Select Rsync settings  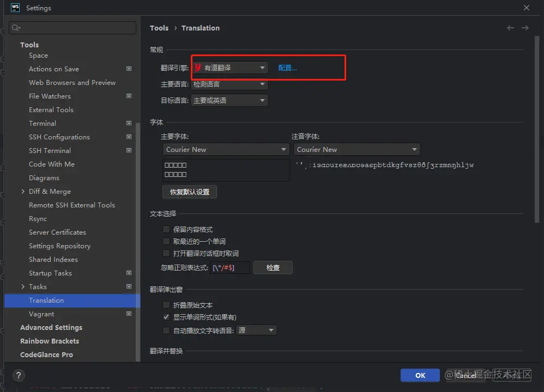pyautogui.click(x=38, y=219)
